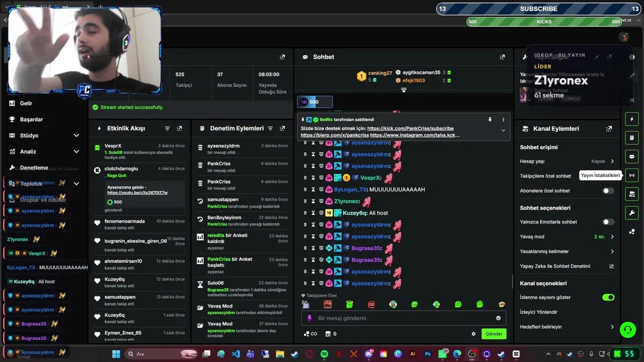
Task: Open Gelir in the sidebar
Action: (26, 104)
